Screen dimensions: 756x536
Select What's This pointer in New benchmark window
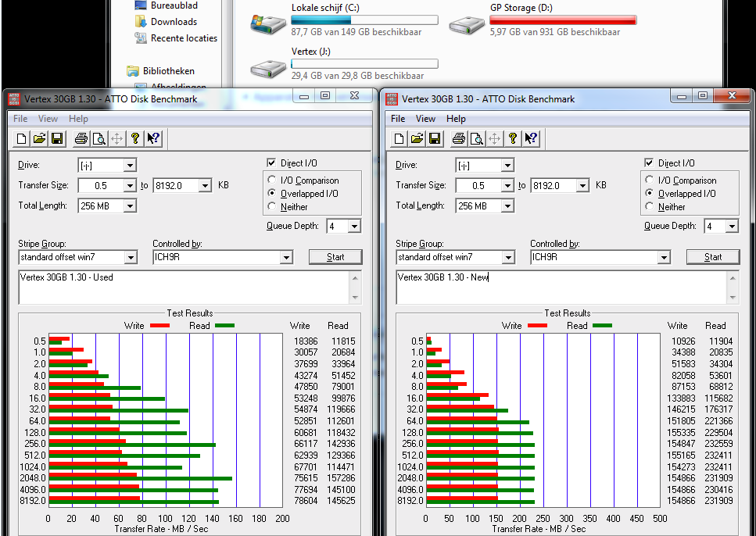(531, 139)
